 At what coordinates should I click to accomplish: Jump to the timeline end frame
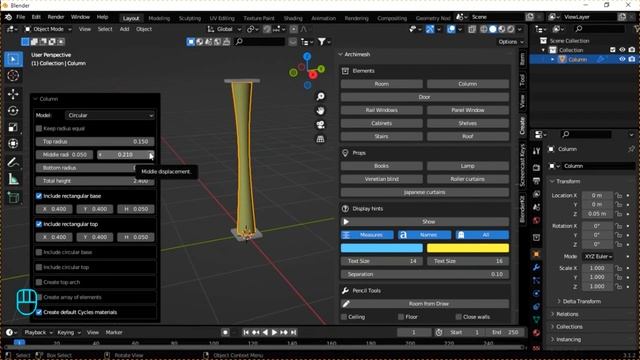pos(293,332)
